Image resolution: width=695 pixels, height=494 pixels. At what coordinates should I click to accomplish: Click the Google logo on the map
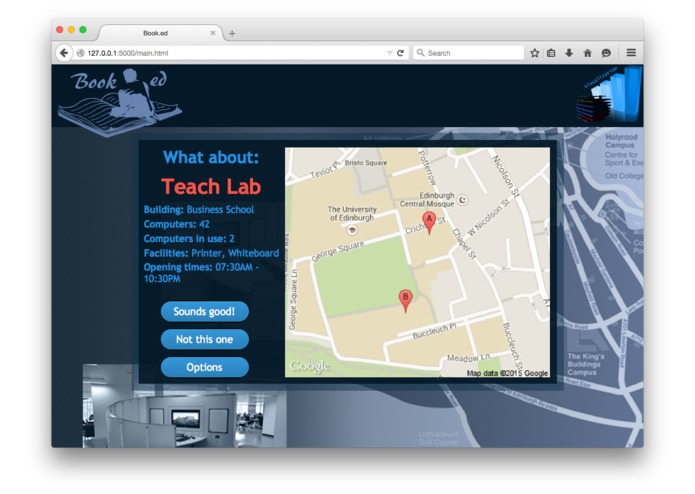click(309, 366)
